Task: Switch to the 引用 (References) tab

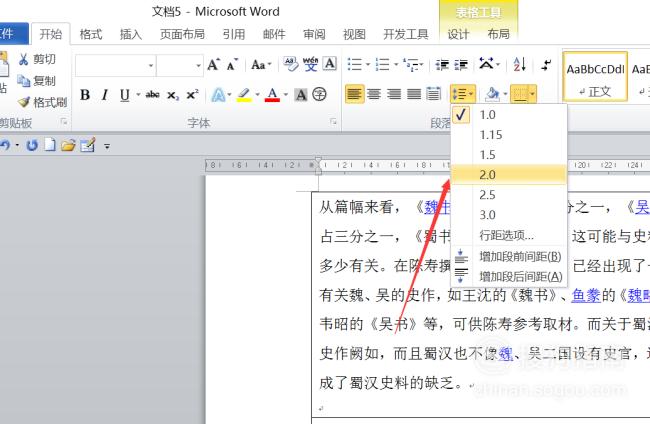Action: (234, 34)
